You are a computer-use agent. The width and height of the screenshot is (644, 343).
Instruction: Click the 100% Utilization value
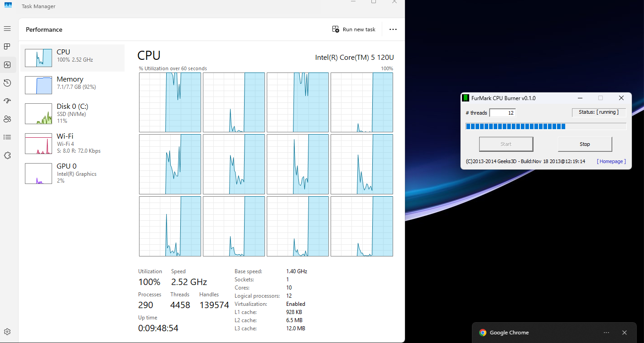149,282
